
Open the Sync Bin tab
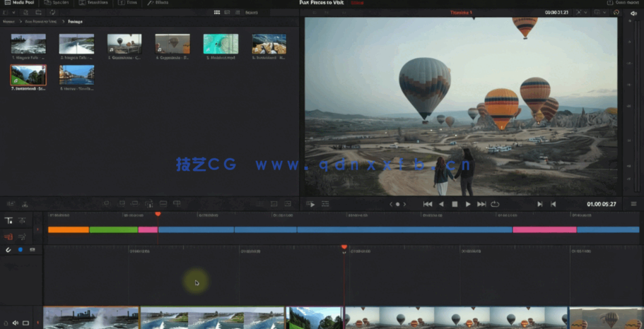(x=56, y=2)
